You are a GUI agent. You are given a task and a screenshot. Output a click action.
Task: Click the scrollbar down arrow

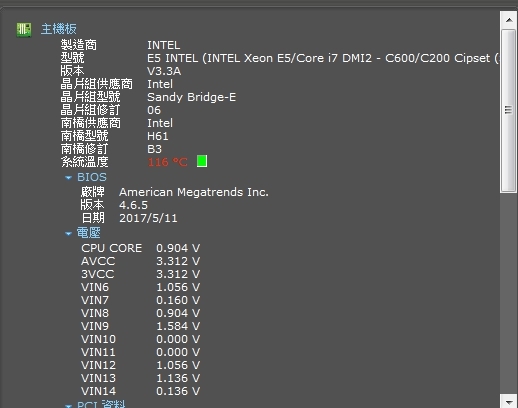pos(509,401)
